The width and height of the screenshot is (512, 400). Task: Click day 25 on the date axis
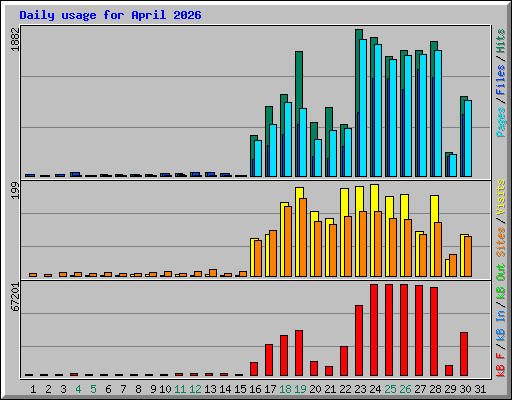coord(390,389)
